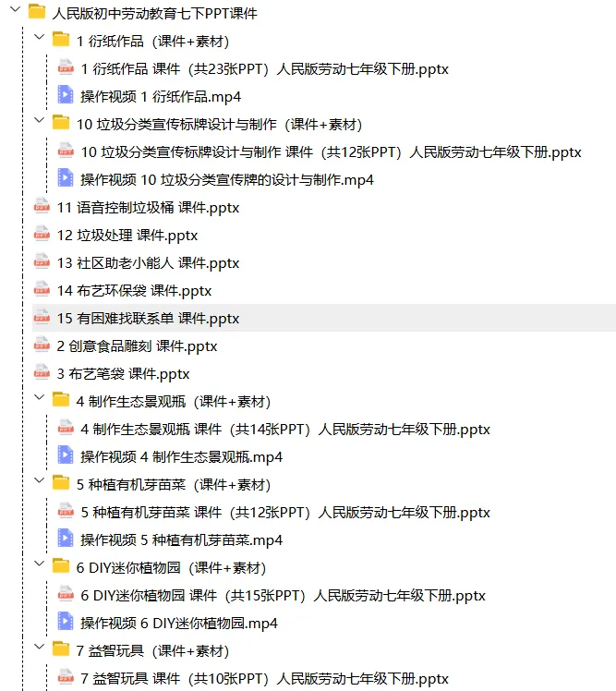The height and width of the screenshot is (691, 616).
Task: Select file 操作视频 1 衍纸作品.mp4
Action: coord(161,96)
